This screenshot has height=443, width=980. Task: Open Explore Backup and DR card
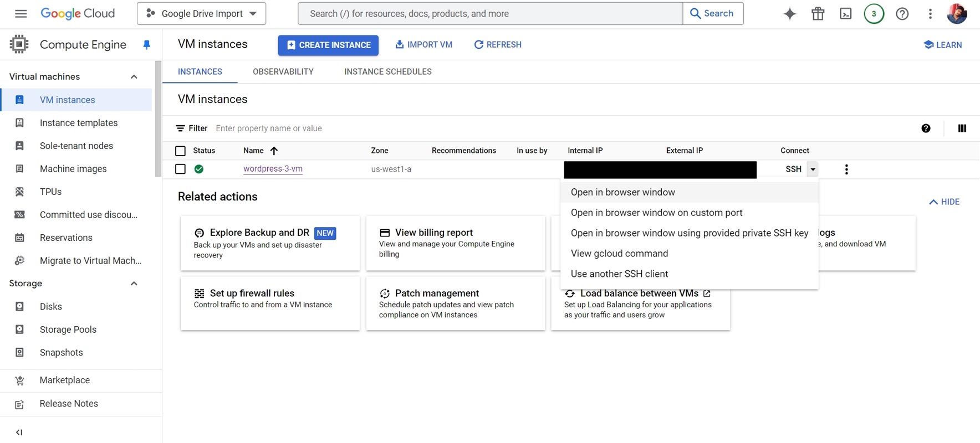coord(270,244)
